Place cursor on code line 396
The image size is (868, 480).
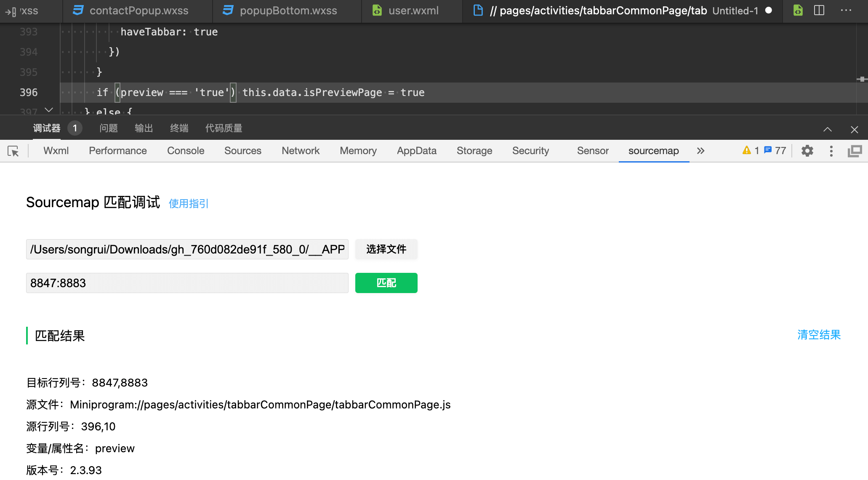pyautogui.click(x=459, y=93)
